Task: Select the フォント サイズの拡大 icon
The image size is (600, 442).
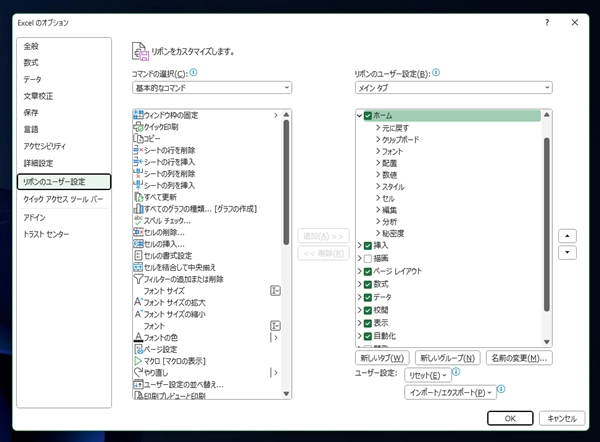Action: click(x=138, y=302)
